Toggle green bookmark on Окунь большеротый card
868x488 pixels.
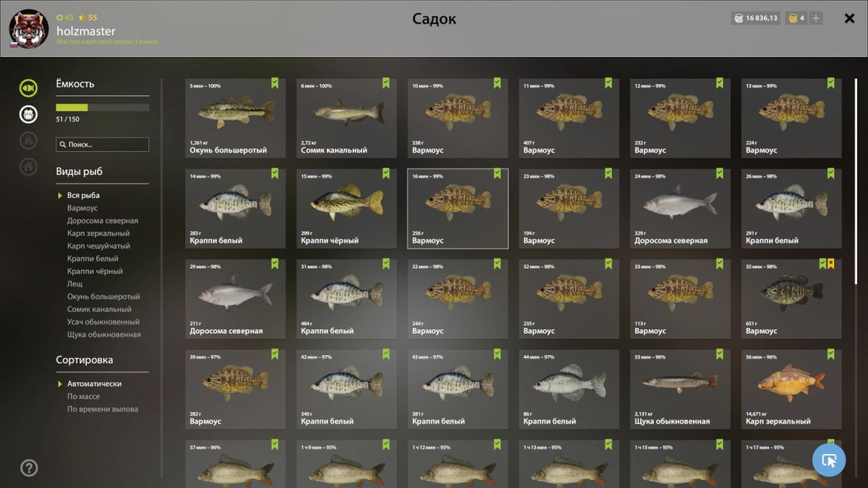[x=275, y=83]
